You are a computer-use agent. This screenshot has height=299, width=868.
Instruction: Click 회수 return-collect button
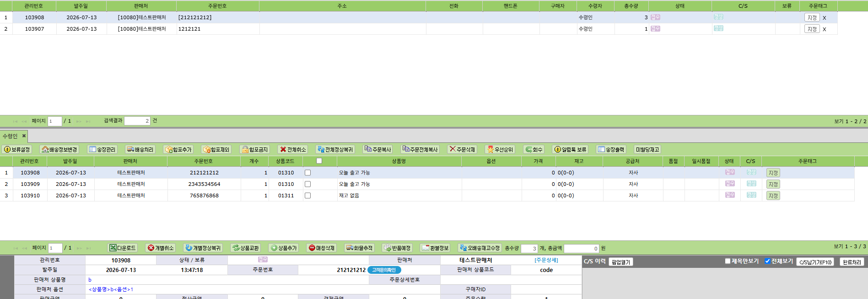(534, 149)
